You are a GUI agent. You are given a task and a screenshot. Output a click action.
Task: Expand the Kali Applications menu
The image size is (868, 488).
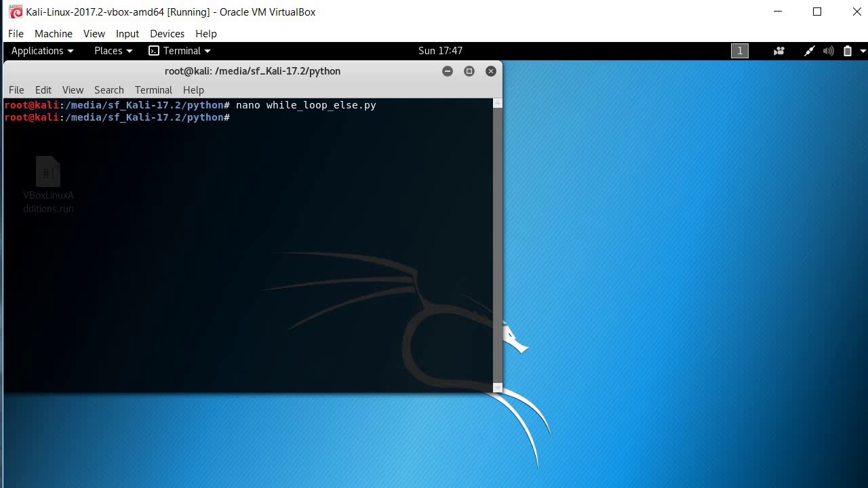[42, 51]
